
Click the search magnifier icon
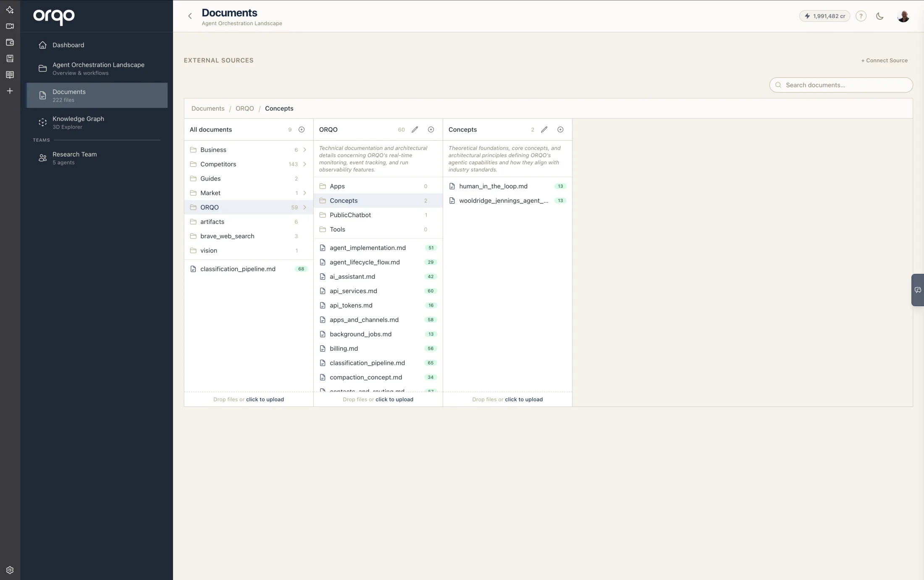pyautogui.click(x=778, y=85)
